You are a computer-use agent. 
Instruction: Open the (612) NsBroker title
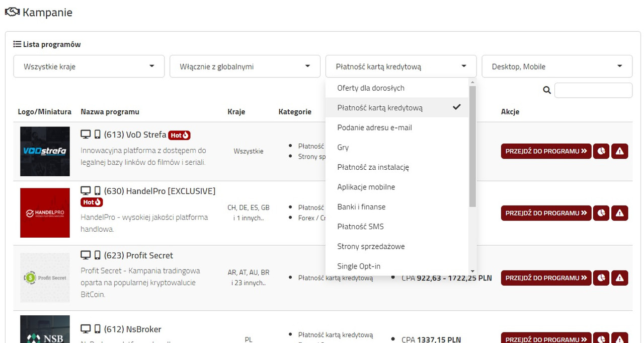coord(132,329)
